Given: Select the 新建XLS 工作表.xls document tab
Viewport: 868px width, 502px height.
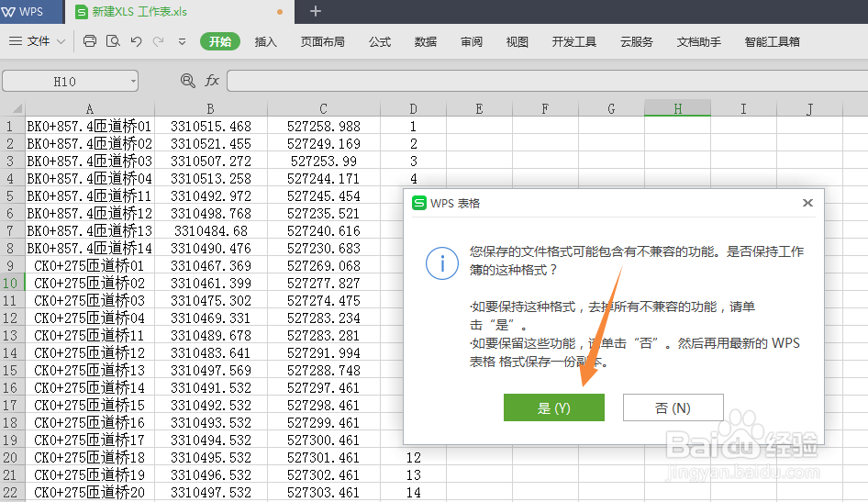Looking at the screenshot, I should click(x=180, y=12).
